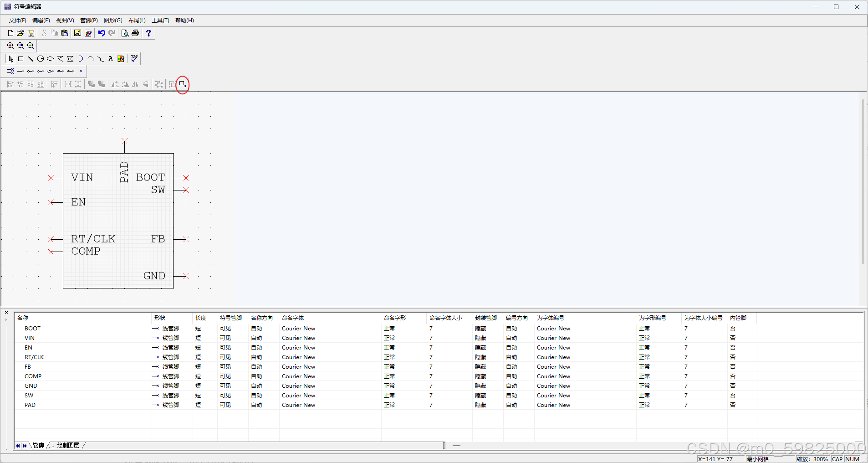
Task: Select the ellipse drawing tool
Action: point(51,59)
